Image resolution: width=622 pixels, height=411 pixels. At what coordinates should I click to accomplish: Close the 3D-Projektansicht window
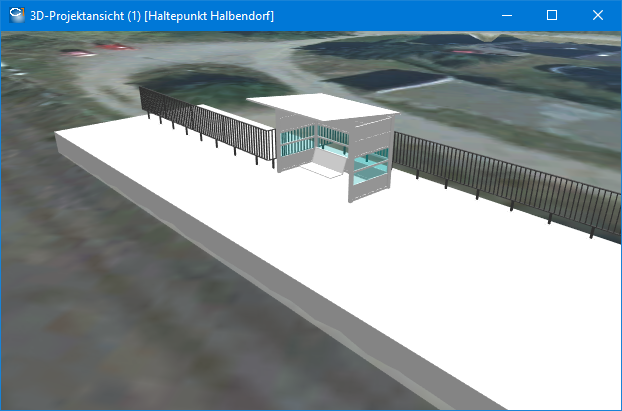(x=598, y=15)
